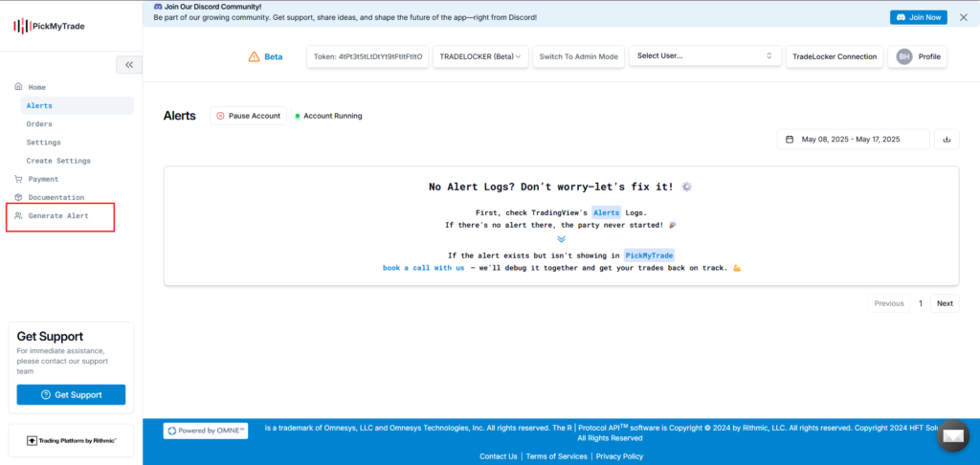980x465 pixels.
Task: Open the Profile menu
Action: (x=917, y=56)
